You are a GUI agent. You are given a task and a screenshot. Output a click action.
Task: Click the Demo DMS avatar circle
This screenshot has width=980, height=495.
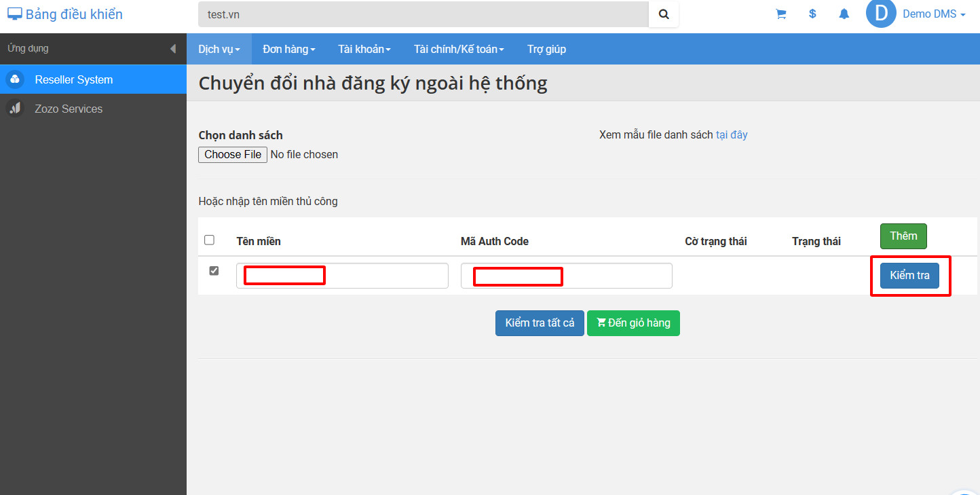tap(881, 14)
